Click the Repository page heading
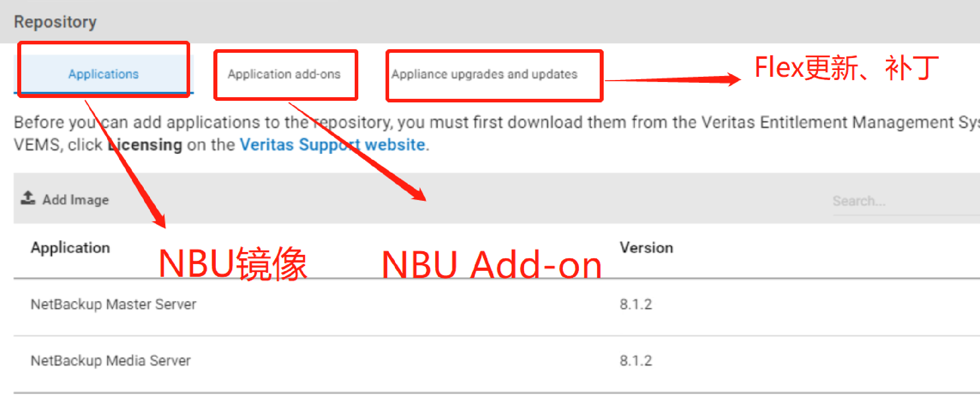 coord(55,22)
